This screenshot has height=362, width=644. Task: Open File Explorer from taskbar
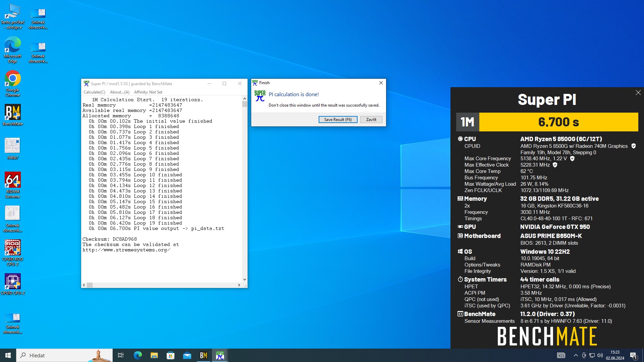(x=154, y=355)
